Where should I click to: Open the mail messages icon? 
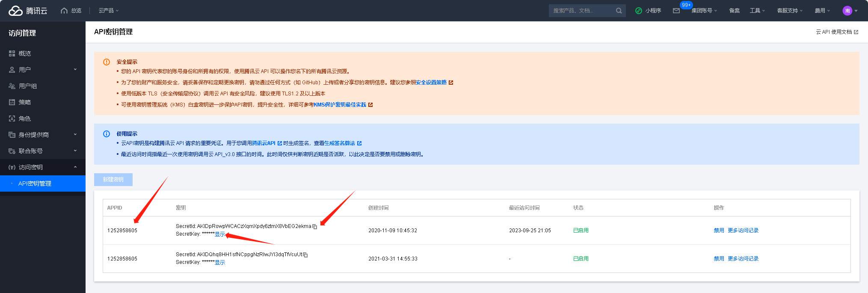tap(676, 11)
